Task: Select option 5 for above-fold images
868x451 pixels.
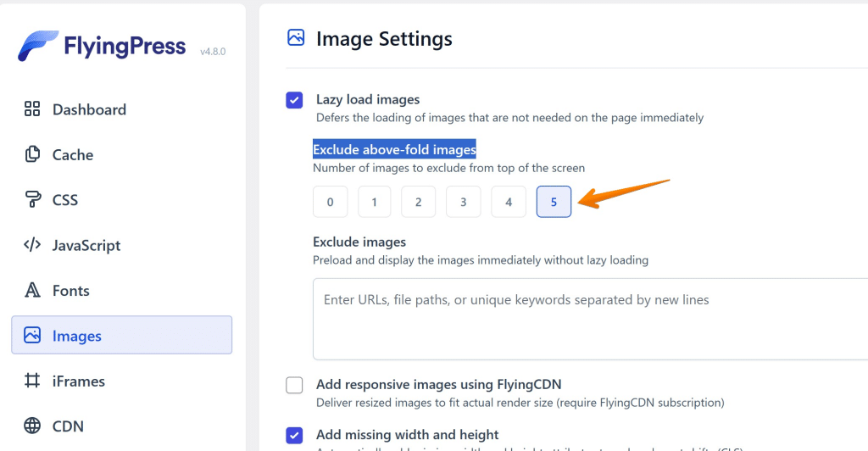Action: 554,202
